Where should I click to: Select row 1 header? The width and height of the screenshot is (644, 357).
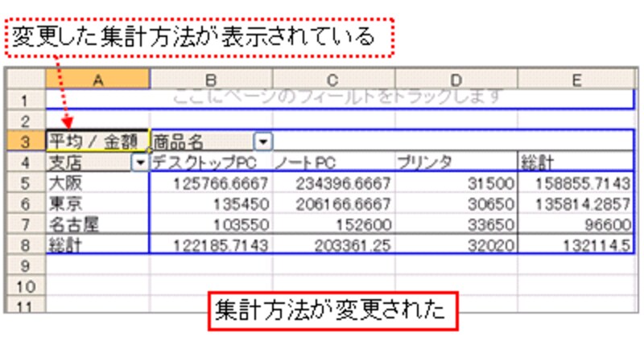[x=26, y=101]
